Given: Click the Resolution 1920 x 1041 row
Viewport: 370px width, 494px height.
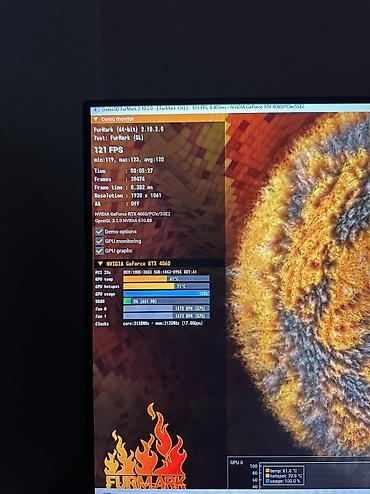Looking at the screenshot, I should 128,196.
